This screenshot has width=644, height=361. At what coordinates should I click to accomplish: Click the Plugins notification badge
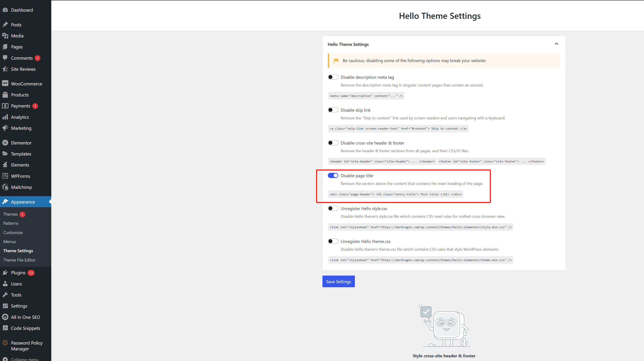(31, 273)
